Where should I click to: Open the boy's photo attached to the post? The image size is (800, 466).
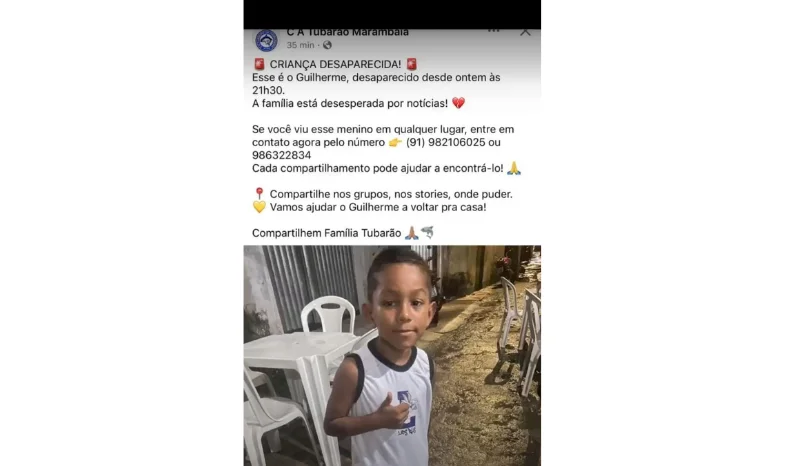pyautogui.click(x=392, y=356)
